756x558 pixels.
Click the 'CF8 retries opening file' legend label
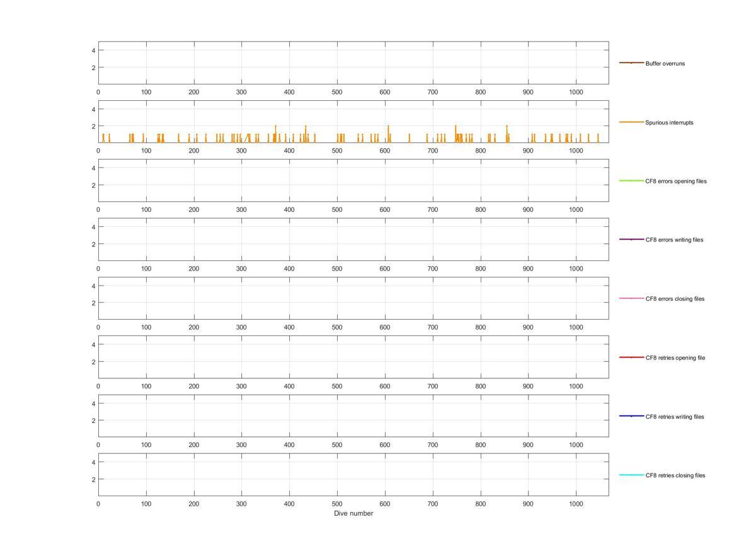tap(675, 357)
